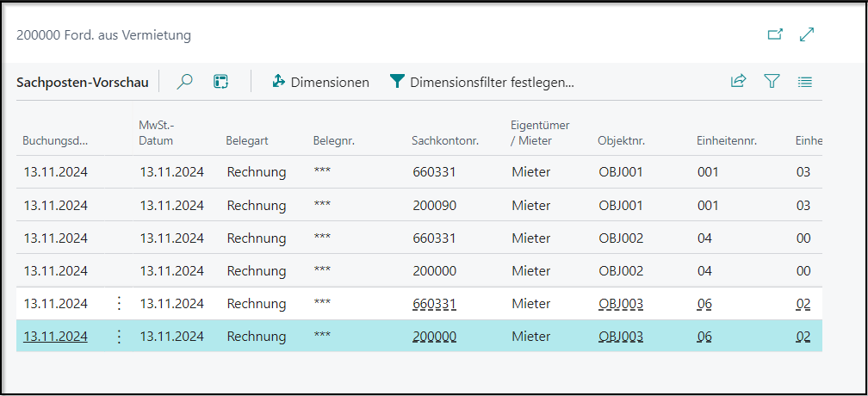Open the share icon in toolbar
The height and width of the screenshot is (396, 868).
pyautogui.click(x=739, y=82)
